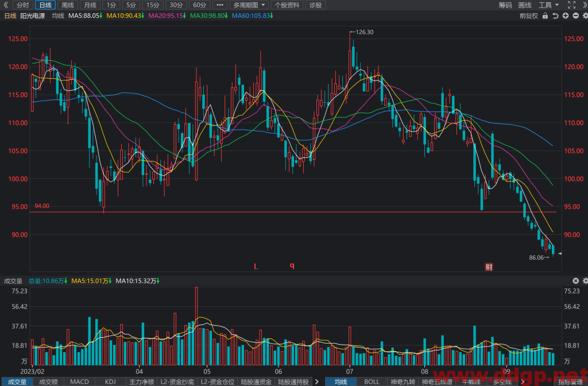
Task: Click the 成交量 label in volume header
Action: (13, 280)
